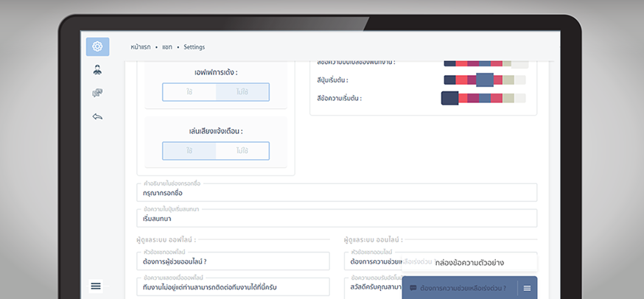Select ไม่ใช้ for เล่นเสียงแจ้งเตือน

coord(242,151)
